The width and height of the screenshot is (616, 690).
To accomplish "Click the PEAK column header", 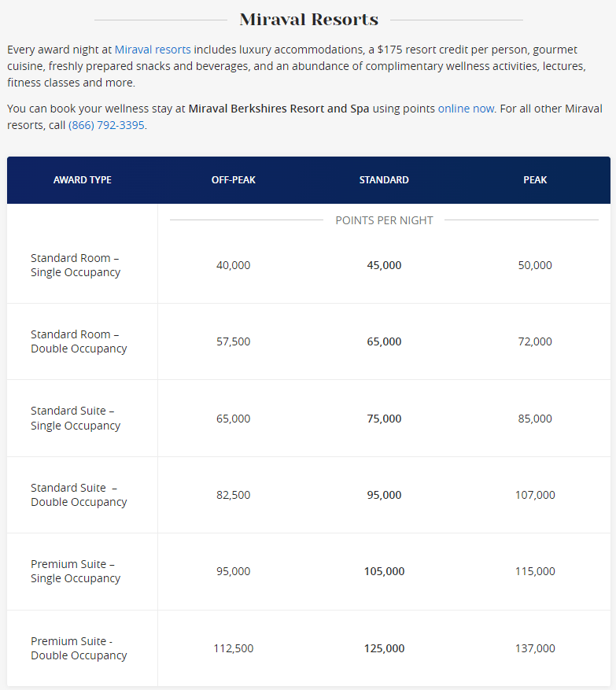I will pos(535,180).
